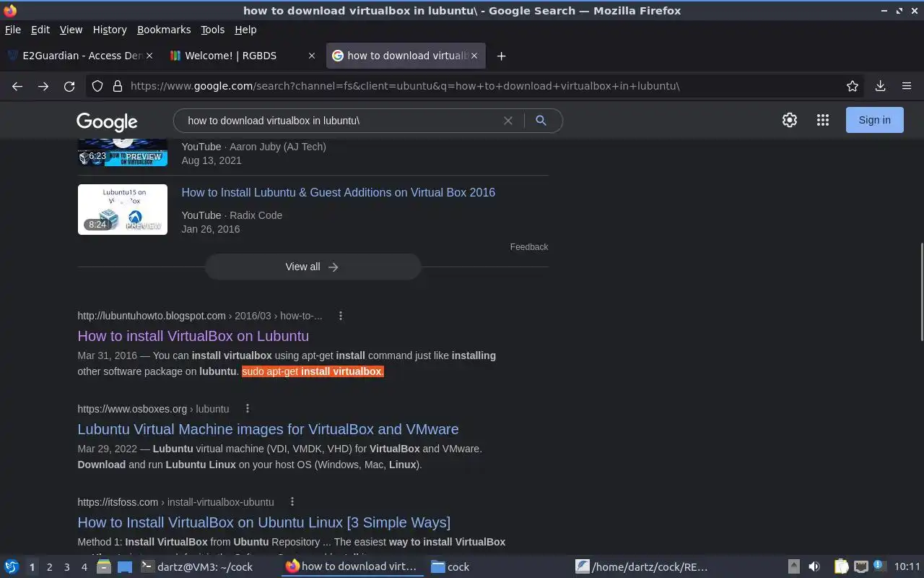Submit search with magnifier icon
Viewport: 924px width, 578px height.
click(541, 121)
